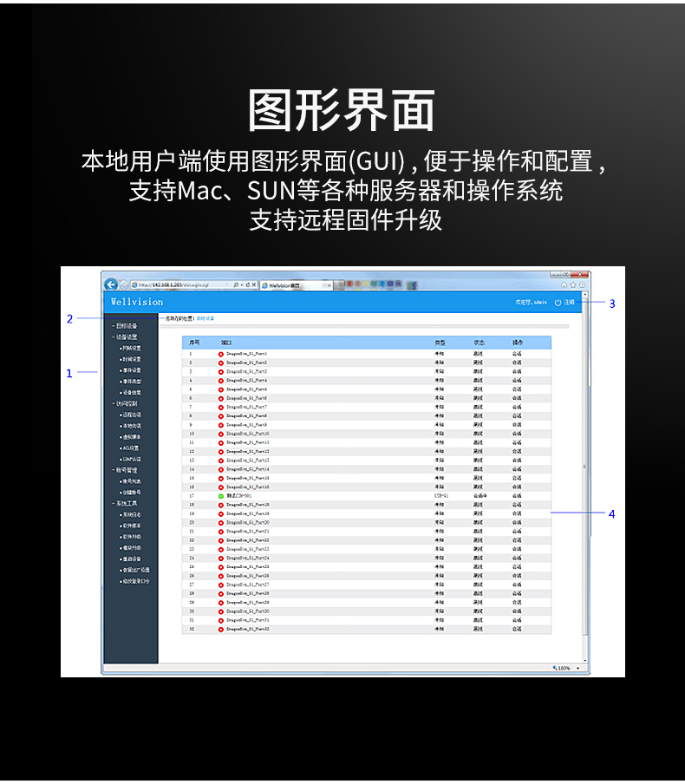This screenshot has width=685, height=784.
Task: Click 会话 link in row 17
Action: pyautogui.click(x=517, y=496)
